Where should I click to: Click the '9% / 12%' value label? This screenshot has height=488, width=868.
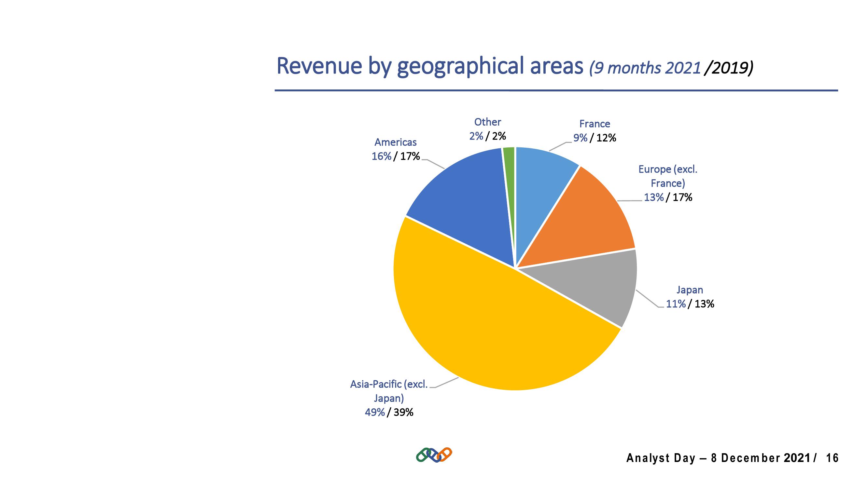595,138
